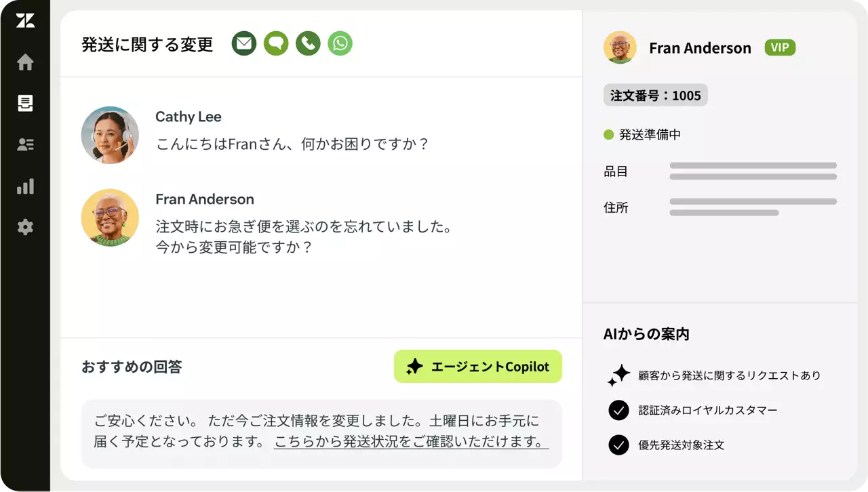868x492 pixels.
Task: Click the エージェントCopilot button
Action: coord(477,367)
